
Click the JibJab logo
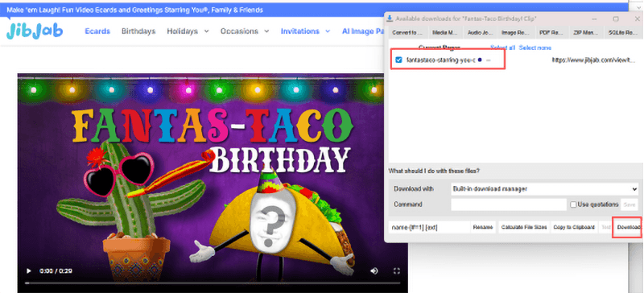[x=35, y=31]
